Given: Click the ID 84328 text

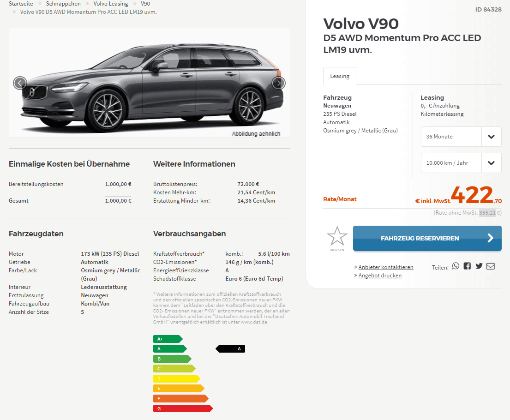Looking at the screenshot, I should tap(488, 9).
